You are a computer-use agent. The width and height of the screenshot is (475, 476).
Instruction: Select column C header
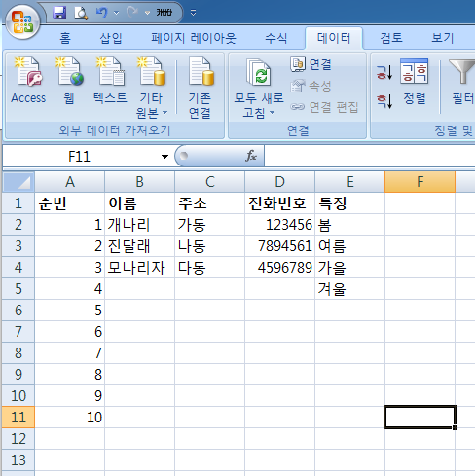point(210,182)
